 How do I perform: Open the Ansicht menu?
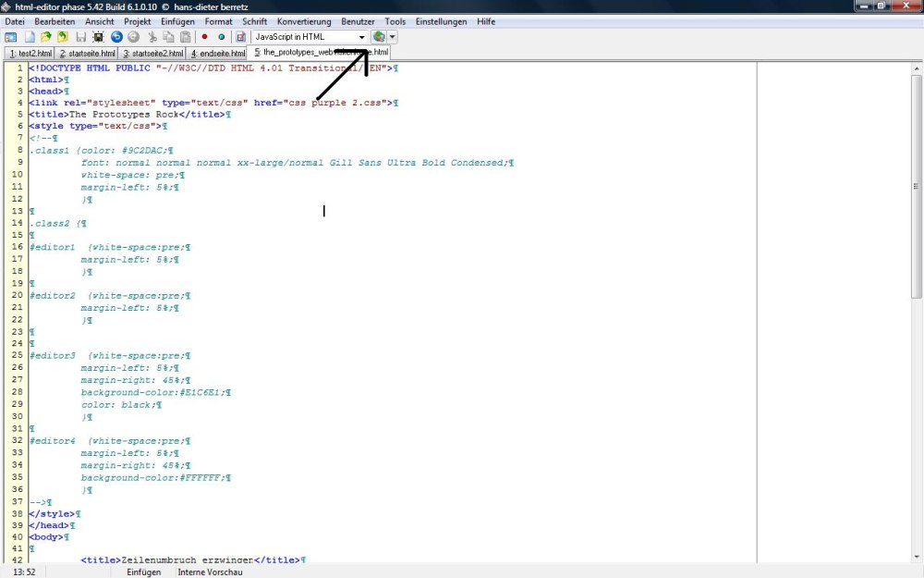[x=100, y=22]
